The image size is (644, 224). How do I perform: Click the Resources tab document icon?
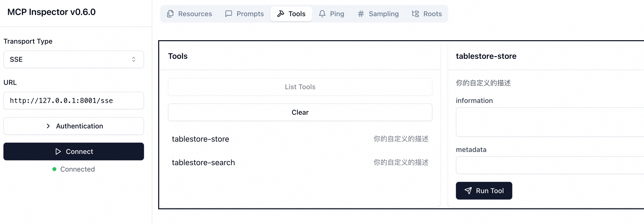(170, 14)
